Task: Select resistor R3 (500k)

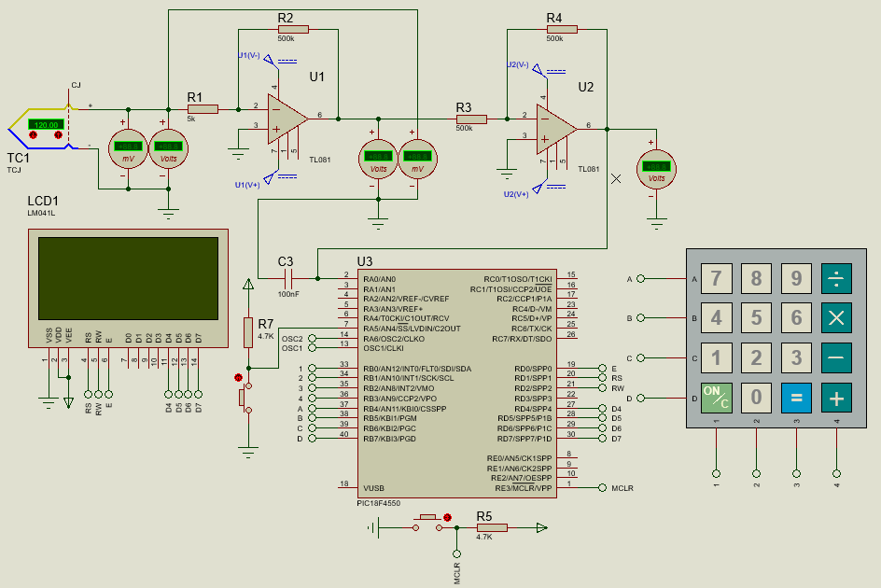Action: tap(471, 119)
